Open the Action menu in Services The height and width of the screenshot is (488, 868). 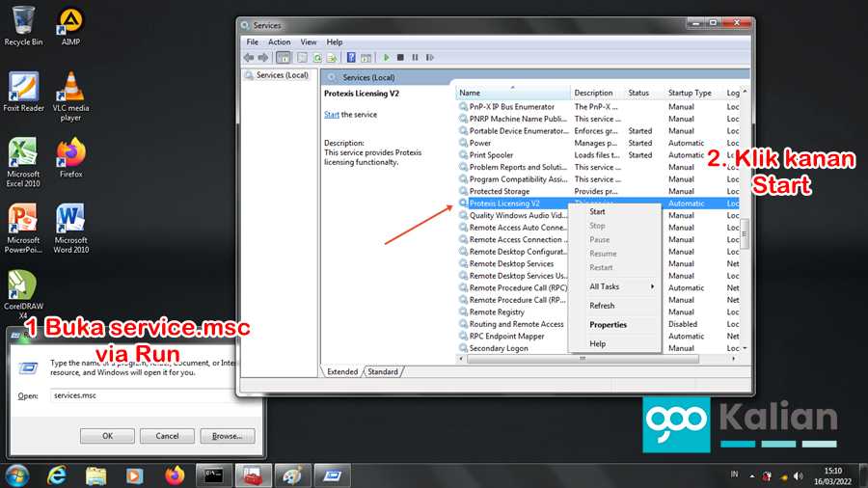pyautogui.click(x=280, y=42)
